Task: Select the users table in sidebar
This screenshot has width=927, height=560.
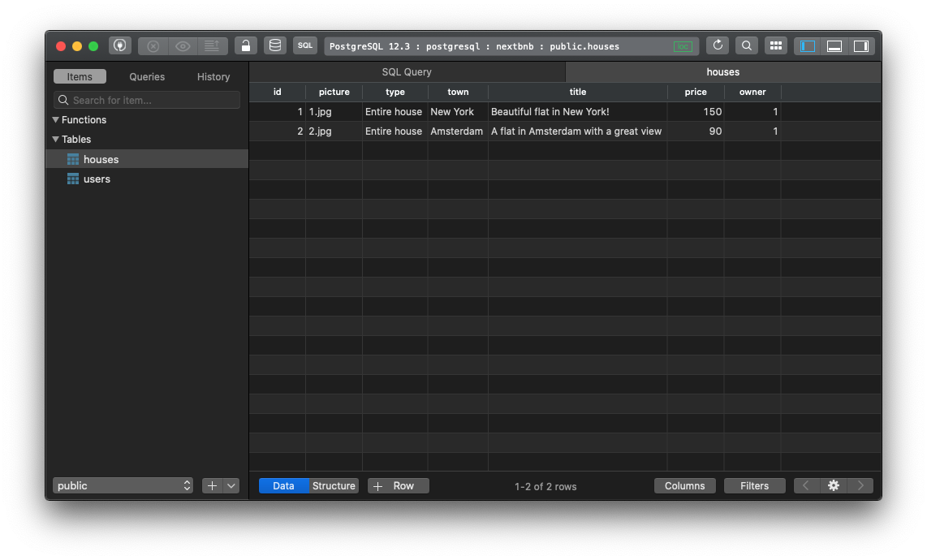Action: point(97,179)
